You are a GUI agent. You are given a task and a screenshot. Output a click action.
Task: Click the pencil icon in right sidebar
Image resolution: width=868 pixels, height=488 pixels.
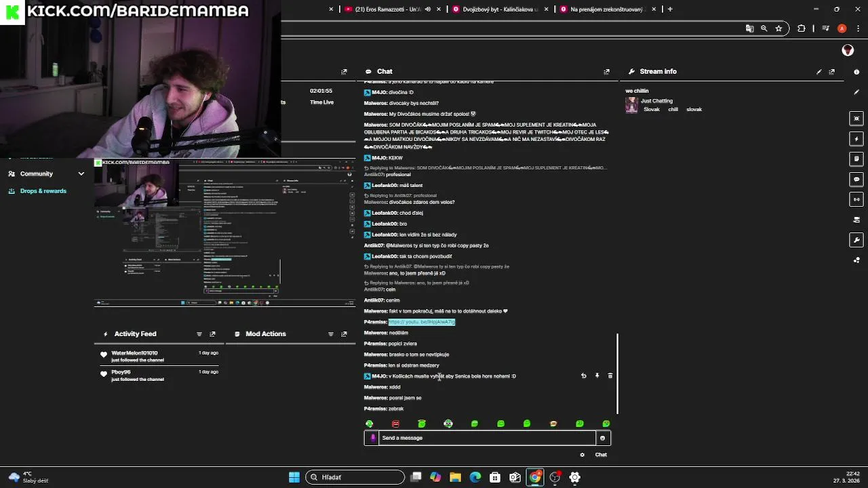pyautogui.click(x=856, y=92)
